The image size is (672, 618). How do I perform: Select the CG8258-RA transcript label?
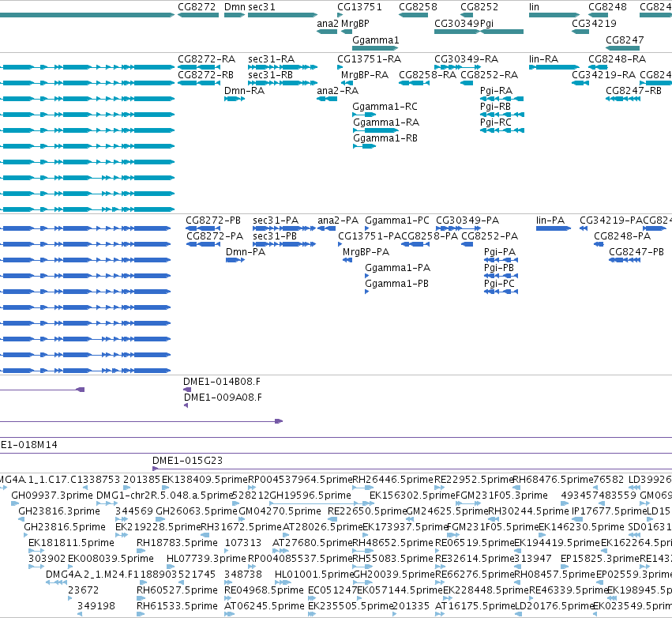(428, 75)
